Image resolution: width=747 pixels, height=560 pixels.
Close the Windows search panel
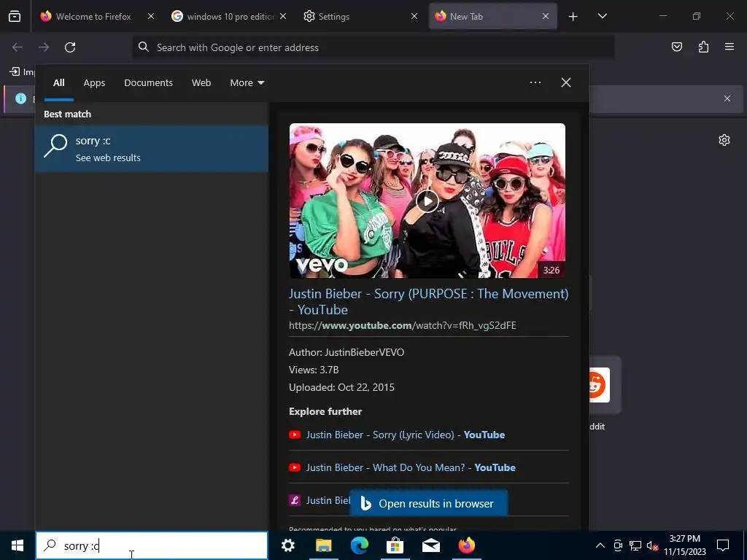[565, 82]
